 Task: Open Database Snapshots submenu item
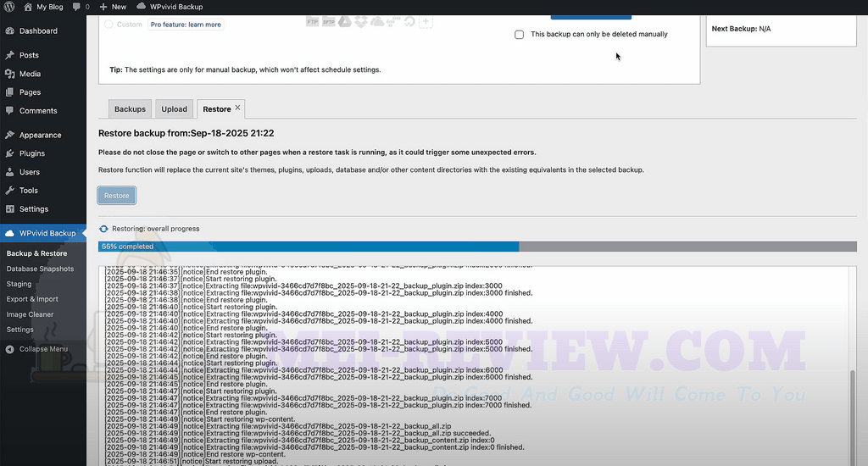point(40,269)
